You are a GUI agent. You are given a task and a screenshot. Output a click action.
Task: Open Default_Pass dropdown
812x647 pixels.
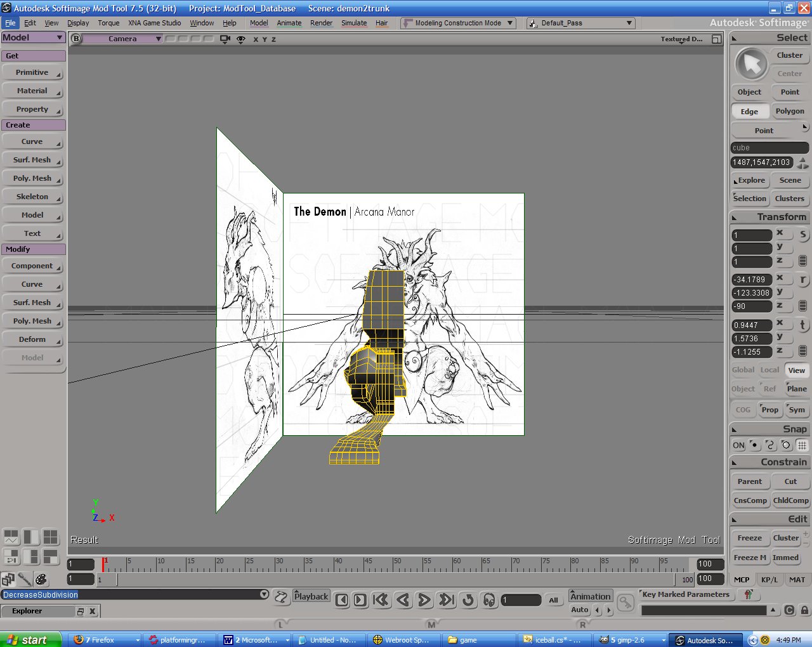[581, 23]
